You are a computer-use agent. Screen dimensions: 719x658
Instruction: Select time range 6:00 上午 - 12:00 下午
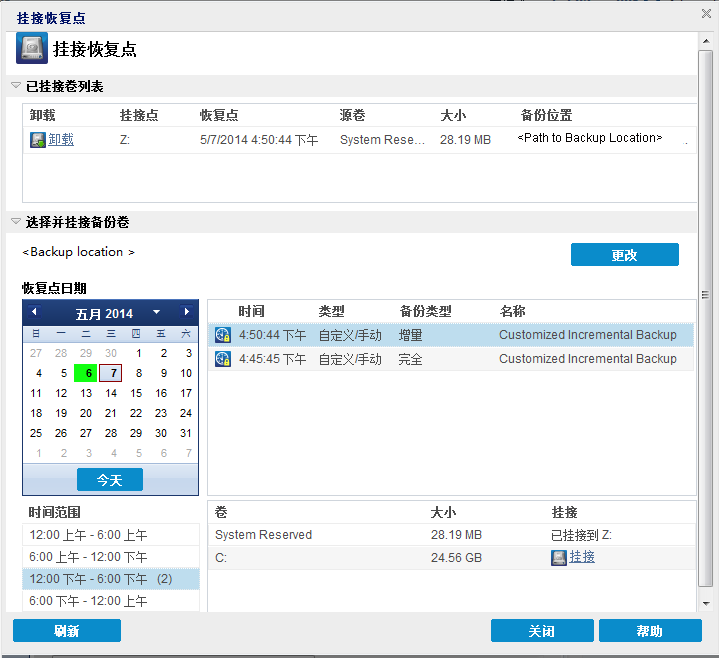point(111,557)
